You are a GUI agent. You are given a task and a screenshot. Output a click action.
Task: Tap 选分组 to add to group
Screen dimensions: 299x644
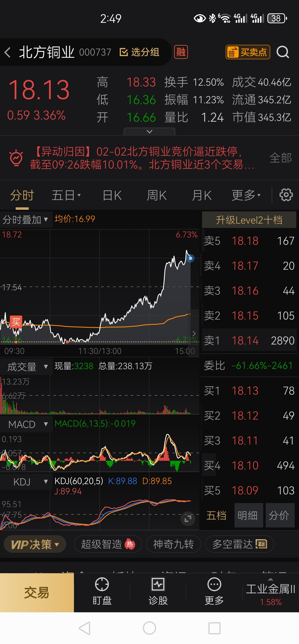tap(139, 52)
